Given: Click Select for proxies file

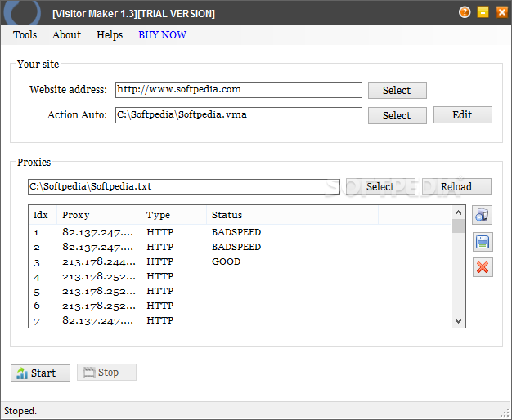Looking at the screenshot, I should [380, 186].
